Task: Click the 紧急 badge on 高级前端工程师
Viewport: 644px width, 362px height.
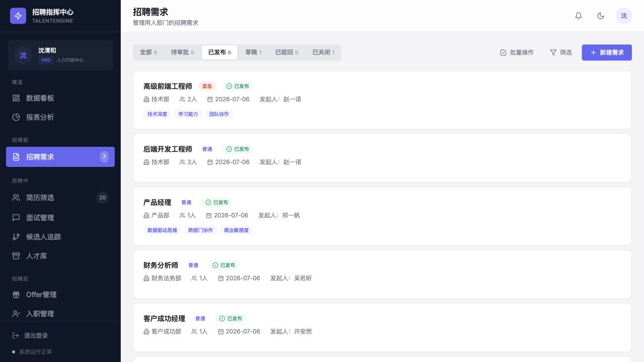Action: tap(207, 86)
